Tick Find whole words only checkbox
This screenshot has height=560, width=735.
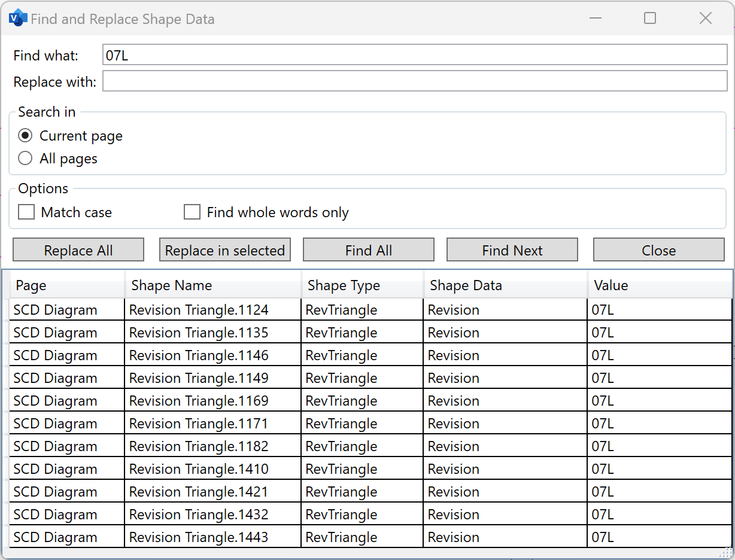click(x=192, y=212)
